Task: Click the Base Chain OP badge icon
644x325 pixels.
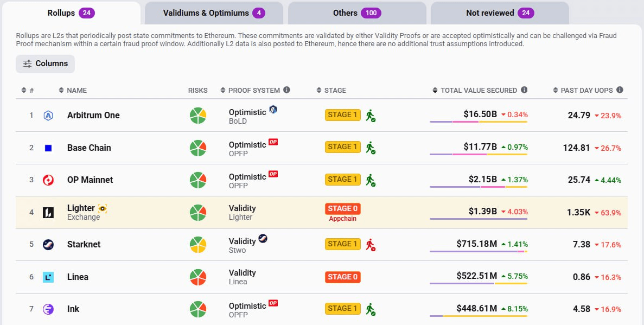Action: [x=273, y=142]
